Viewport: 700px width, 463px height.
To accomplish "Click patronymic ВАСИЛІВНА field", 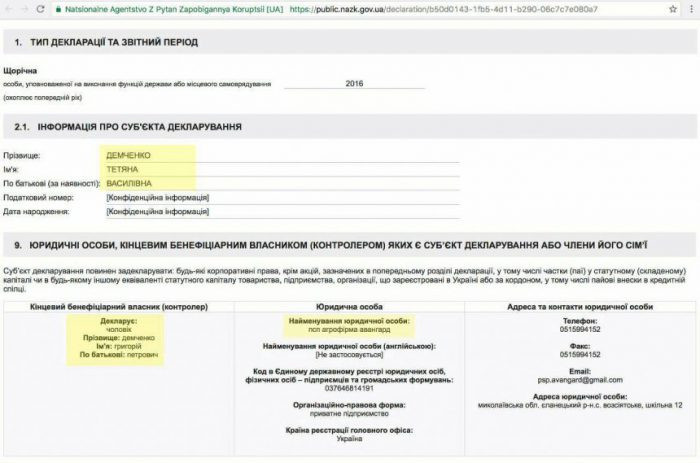I will click(x=283, y=184).
